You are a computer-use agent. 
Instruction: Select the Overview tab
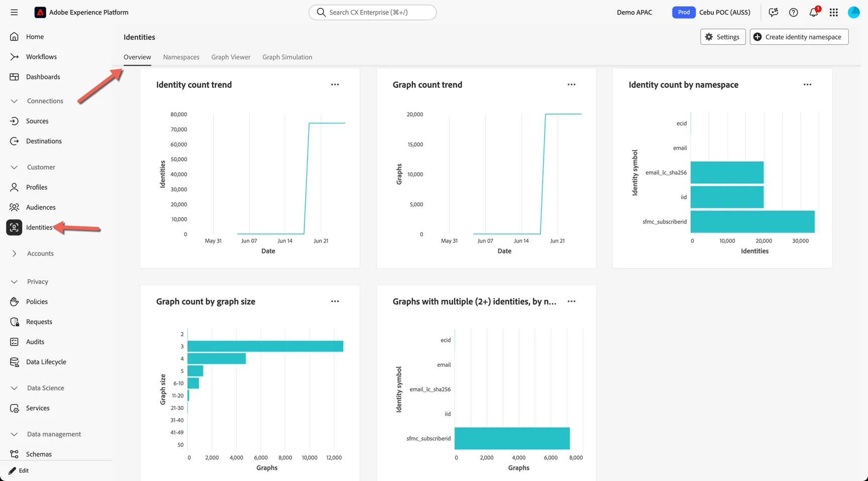click(137, 57)
